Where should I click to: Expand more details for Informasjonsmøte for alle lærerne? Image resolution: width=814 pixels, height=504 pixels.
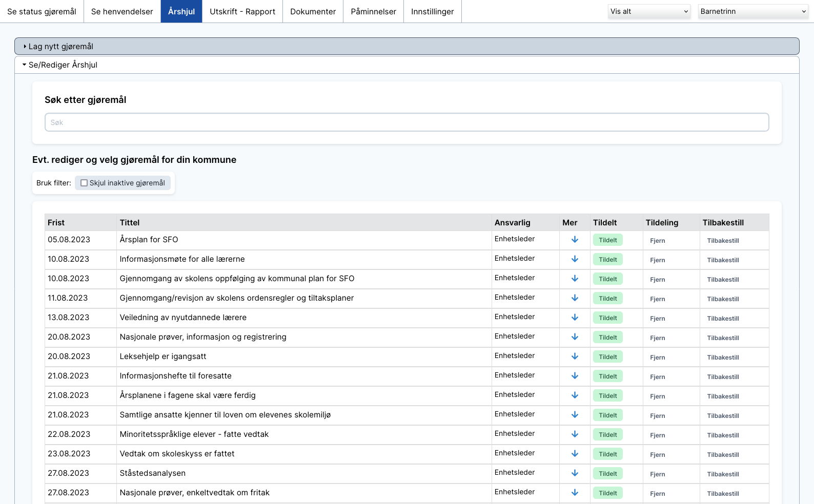point(575,259)
